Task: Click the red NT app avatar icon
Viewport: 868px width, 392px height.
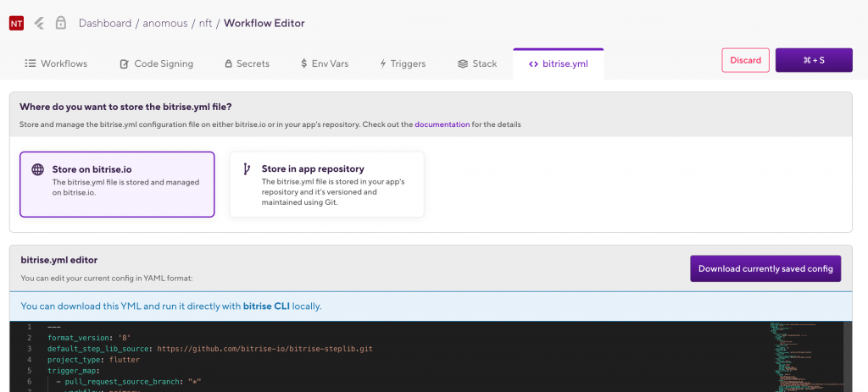Action: pos(17,23)
